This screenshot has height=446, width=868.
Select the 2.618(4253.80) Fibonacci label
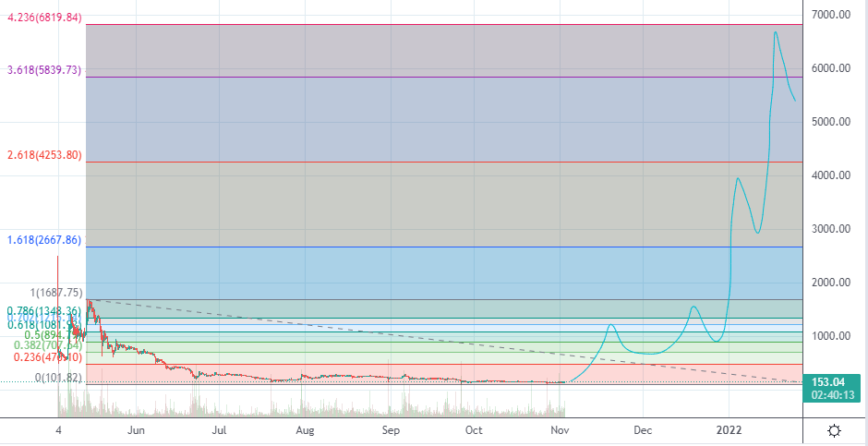(44, 155)
